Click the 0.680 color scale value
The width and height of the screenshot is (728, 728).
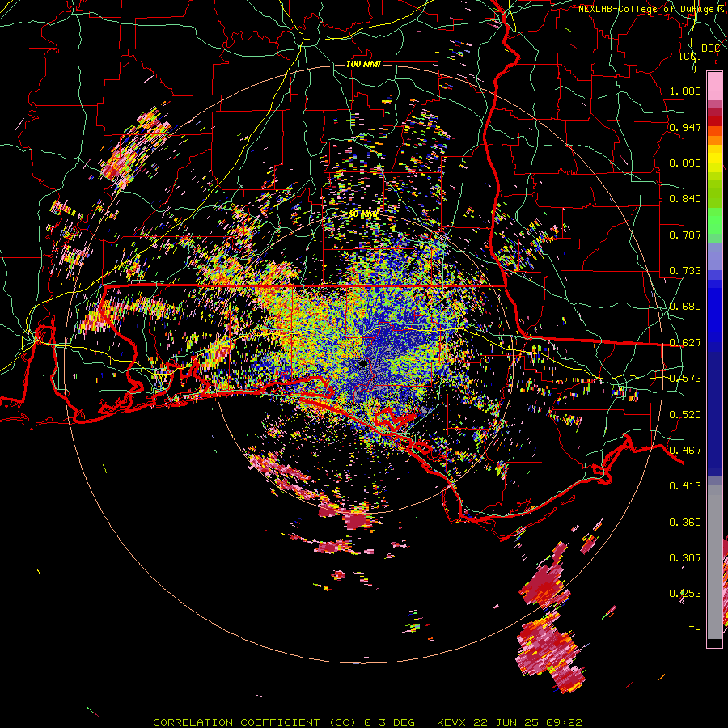click(685, 307)
